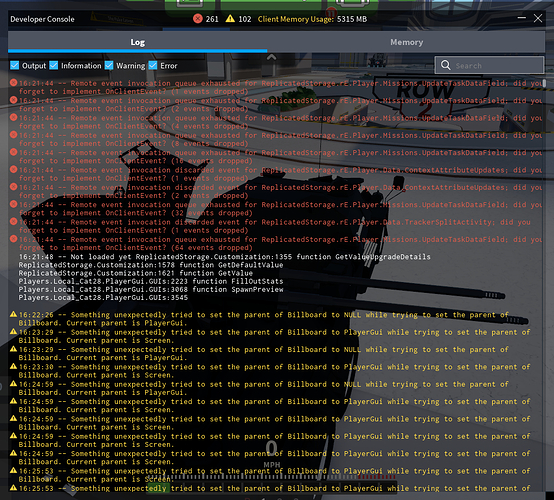Click error icon for UpdateTaskDataField 2 events dropped
The width and height of the screenshot is (554, 500).
13,100
